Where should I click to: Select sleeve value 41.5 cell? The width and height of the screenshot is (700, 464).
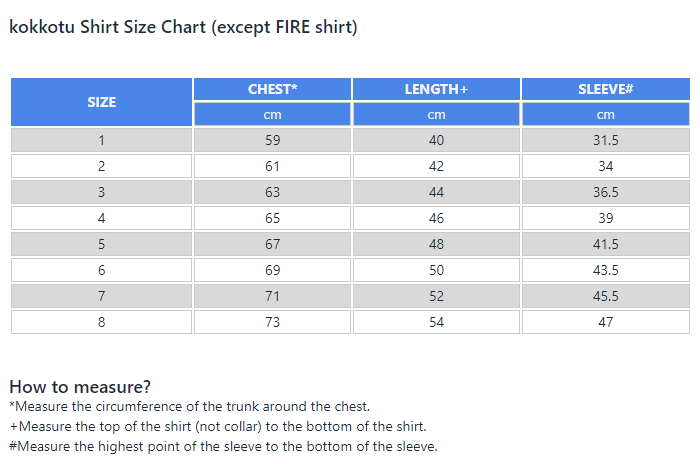pyautogui.click(x=606, y=244)
